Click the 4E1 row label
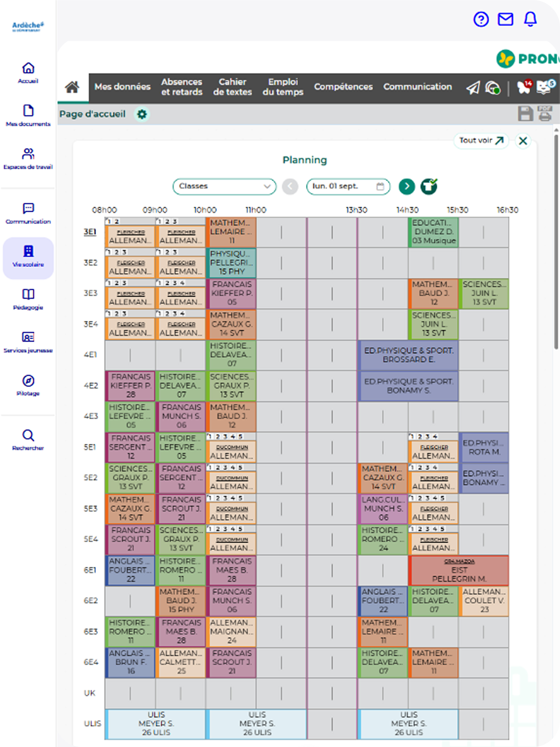This screenshot has width=560, height=747. (x=90, y=355)
